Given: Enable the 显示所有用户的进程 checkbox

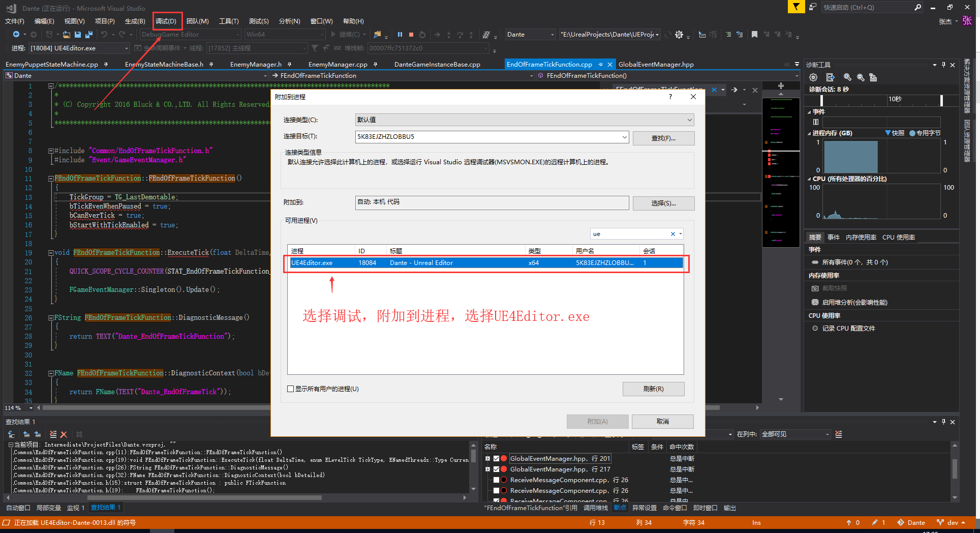Looking at the screenshot, I should point(291,389).
